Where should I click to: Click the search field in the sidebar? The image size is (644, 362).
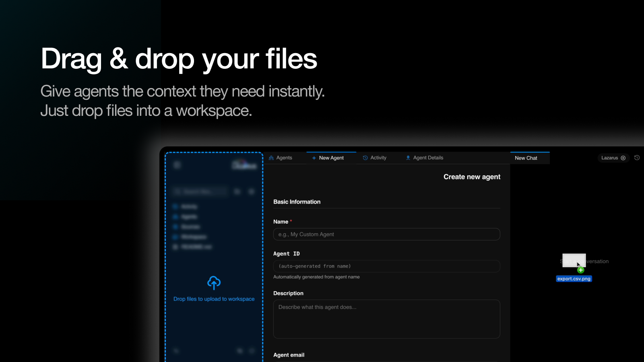point(200,191)
